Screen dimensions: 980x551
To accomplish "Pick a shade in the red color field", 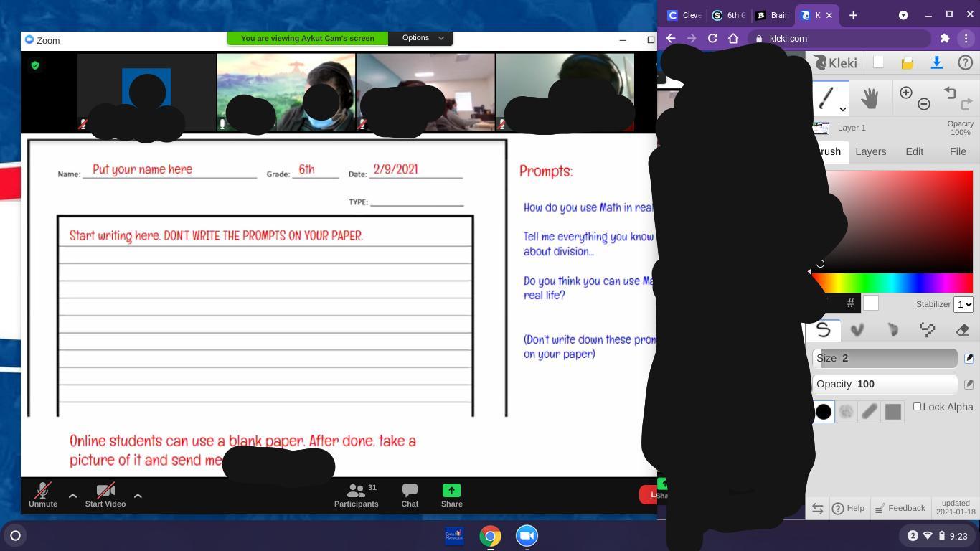I will 892,221.
